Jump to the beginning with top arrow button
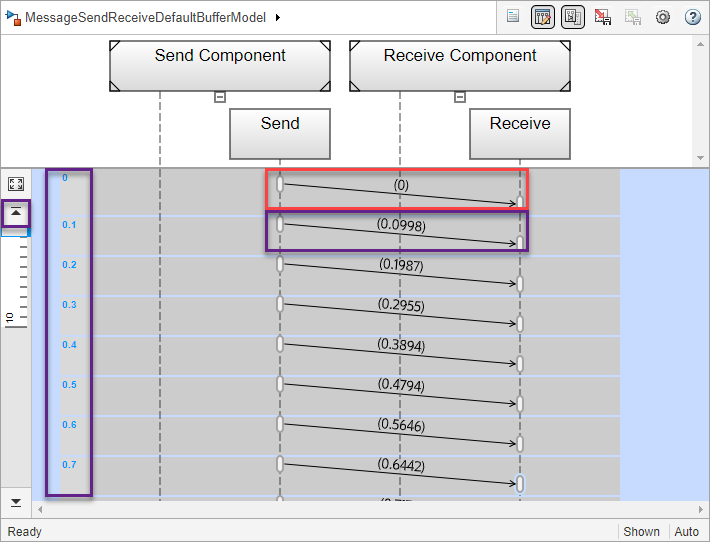 pos(16,213)
